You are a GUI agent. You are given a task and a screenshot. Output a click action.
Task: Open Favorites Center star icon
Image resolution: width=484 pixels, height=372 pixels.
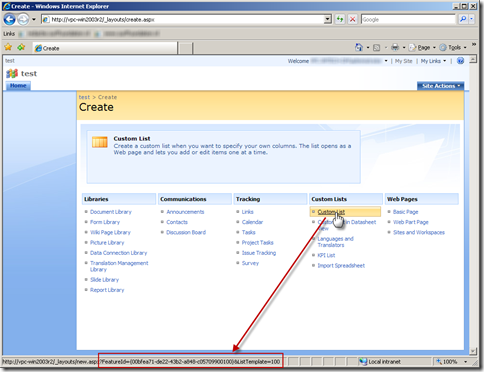click(x=8, y=47)
